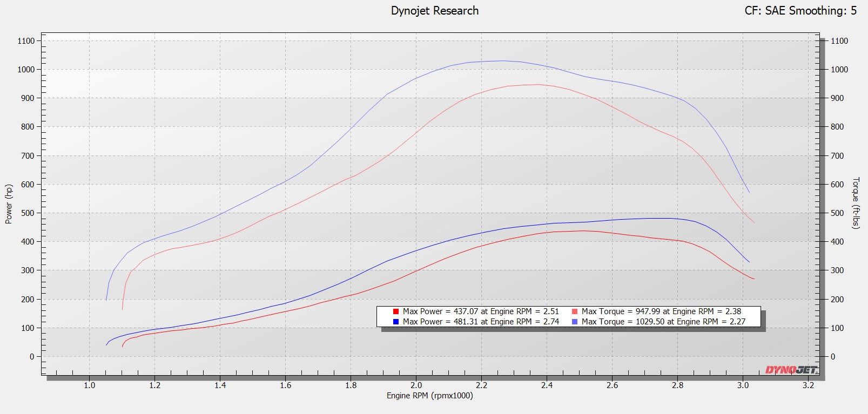Click the CF: SAE Smoothing: 5 label
Image resolution: width=868 pixels, height=414 pixels.
800,11
